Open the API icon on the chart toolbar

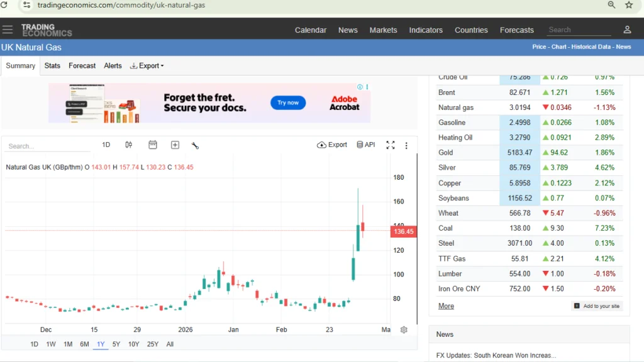360,145
